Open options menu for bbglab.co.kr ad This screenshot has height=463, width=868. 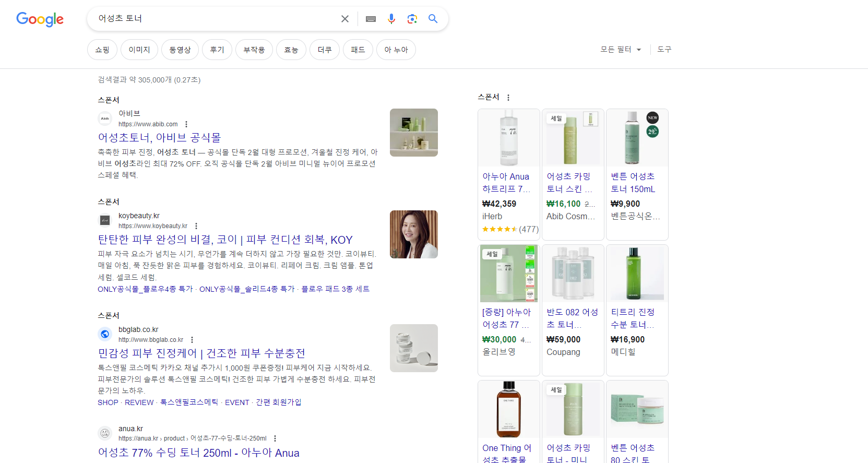[192, 340]
